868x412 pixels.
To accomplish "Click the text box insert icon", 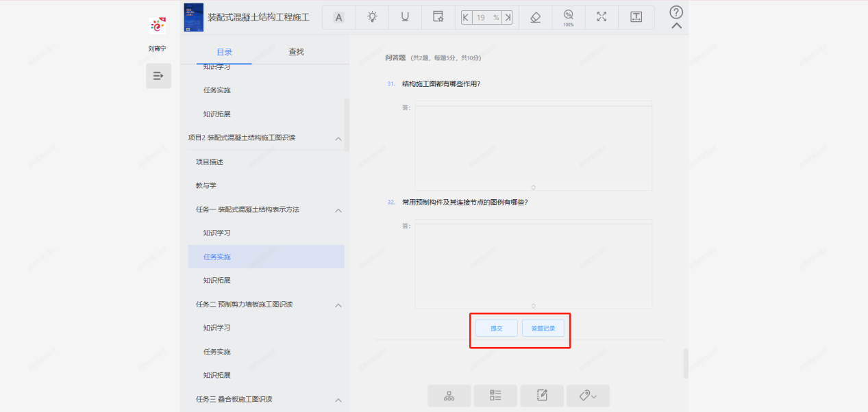I will pyautogui.click(x=636, y=18).
